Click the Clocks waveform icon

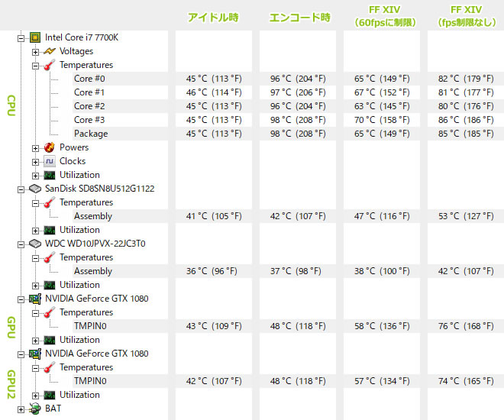pyautogui.click(x=49, y=161)
